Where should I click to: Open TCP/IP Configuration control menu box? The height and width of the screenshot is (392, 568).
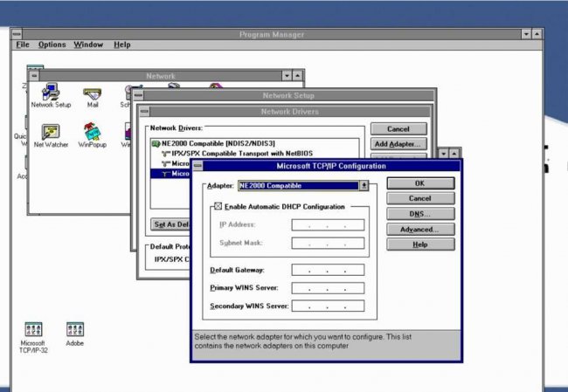click(x=197, y=166)
